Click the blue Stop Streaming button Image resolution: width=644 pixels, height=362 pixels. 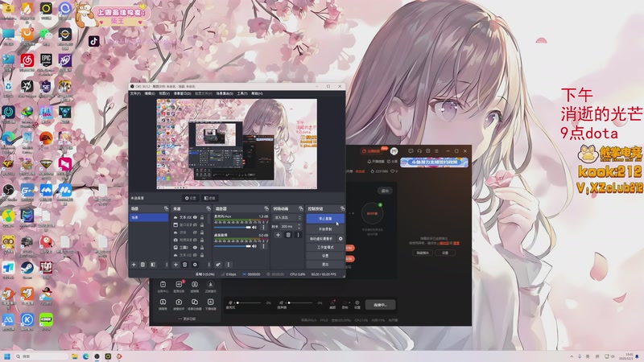click(x=325, y=219)
